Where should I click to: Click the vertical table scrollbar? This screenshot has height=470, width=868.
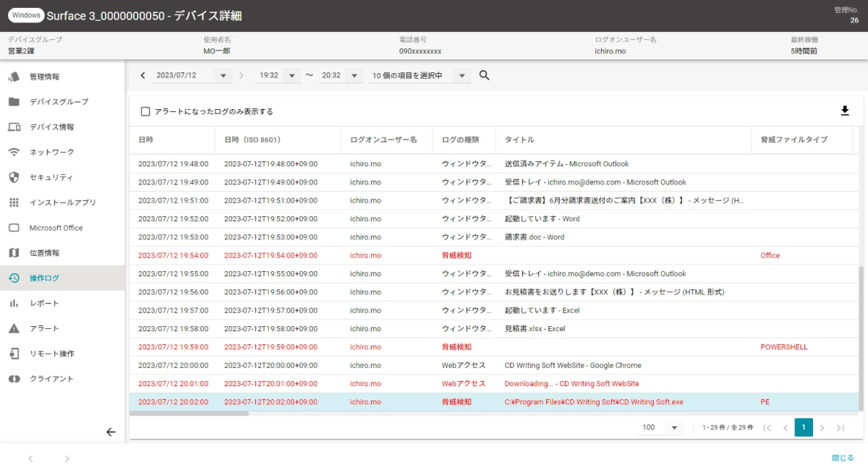(861, 338)
